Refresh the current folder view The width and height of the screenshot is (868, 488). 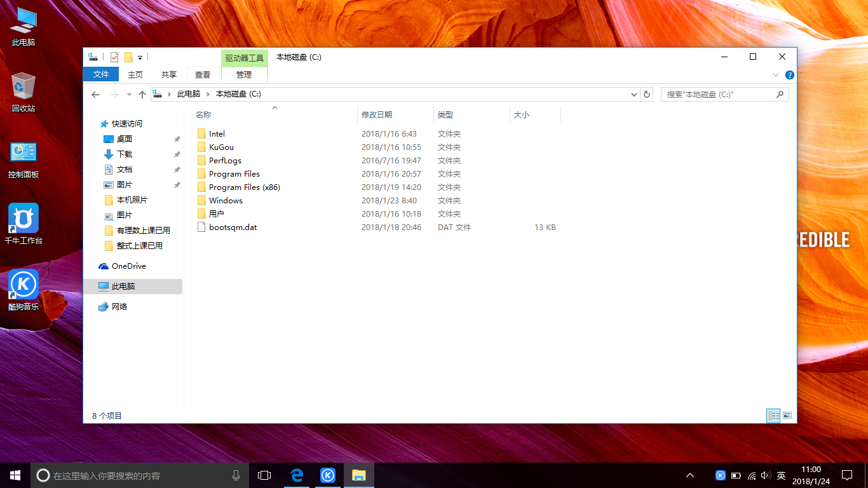(647, 94)
